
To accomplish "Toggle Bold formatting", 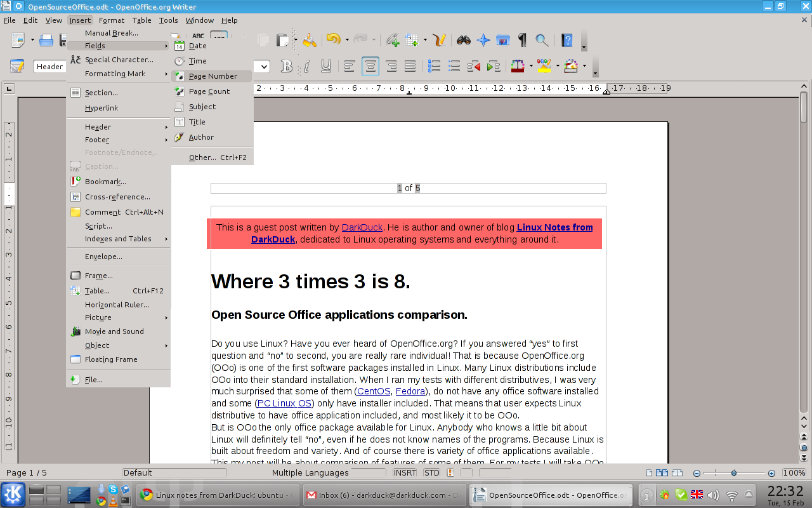I will coord(287,66).
